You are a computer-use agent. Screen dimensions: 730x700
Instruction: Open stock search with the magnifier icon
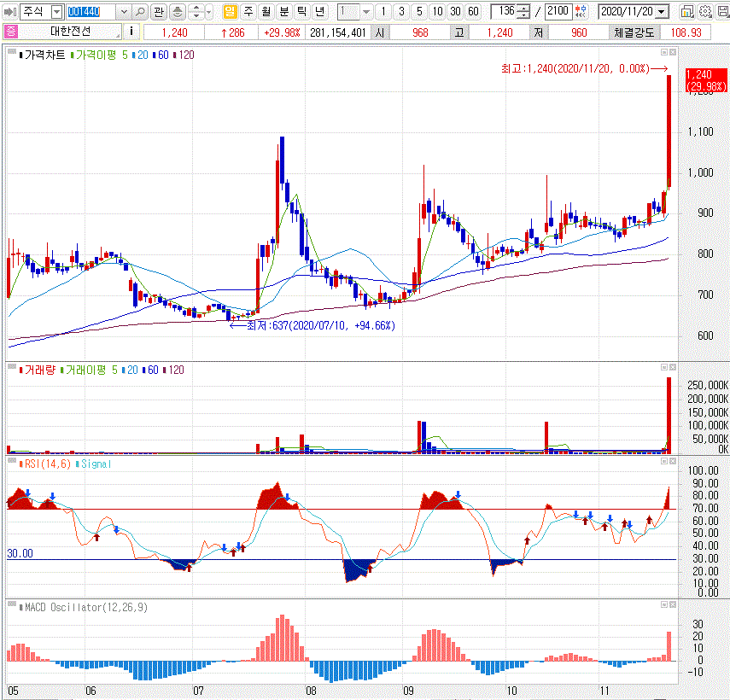140,12
